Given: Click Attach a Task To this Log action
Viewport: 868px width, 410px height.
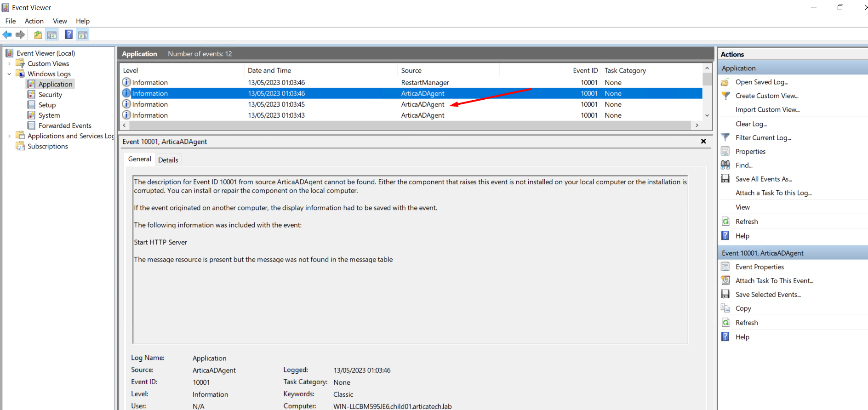Looking at the screenshot, I should (773, 193).
